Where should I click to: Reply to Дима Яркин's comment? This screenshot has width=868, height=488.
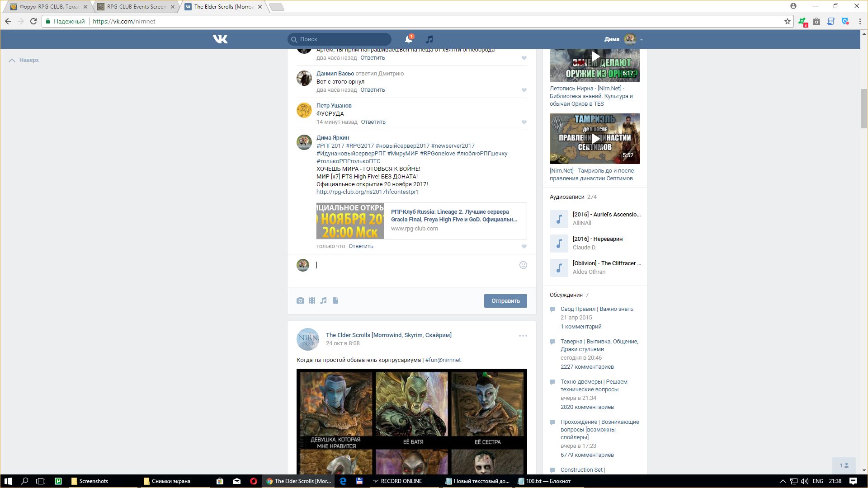click(x=361, y=246)
